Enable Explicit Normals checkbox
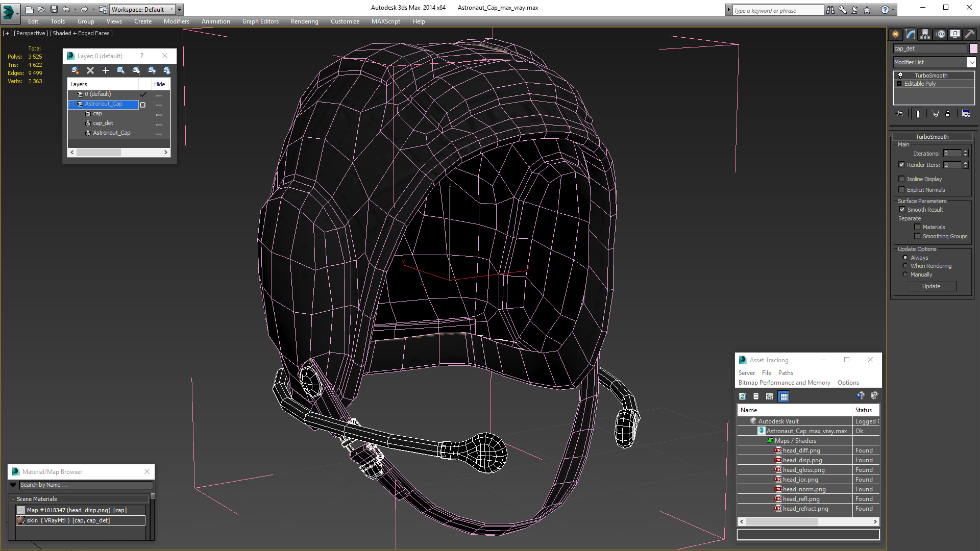 [902, 190]
